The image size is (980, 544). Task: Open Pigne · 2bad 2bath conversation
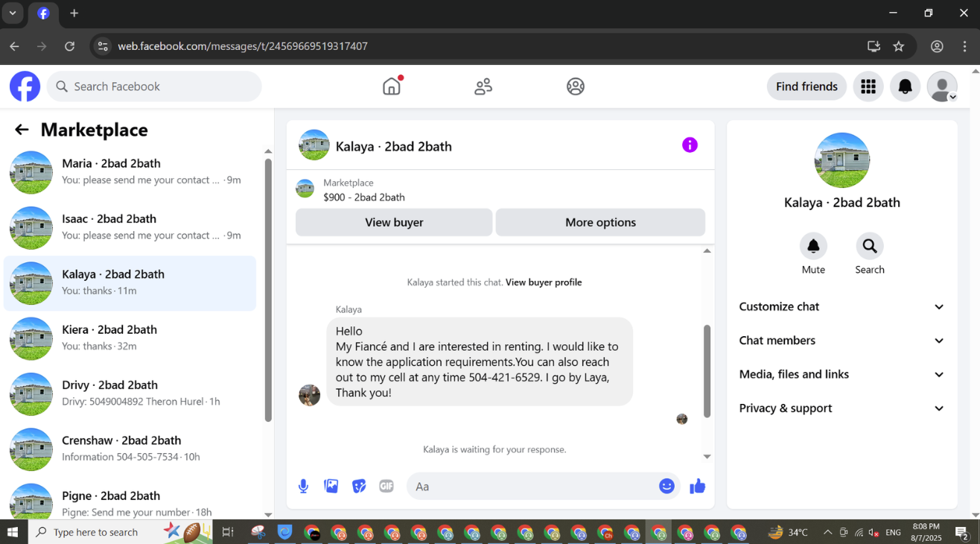pyautogui.click(x=130, y=499)
